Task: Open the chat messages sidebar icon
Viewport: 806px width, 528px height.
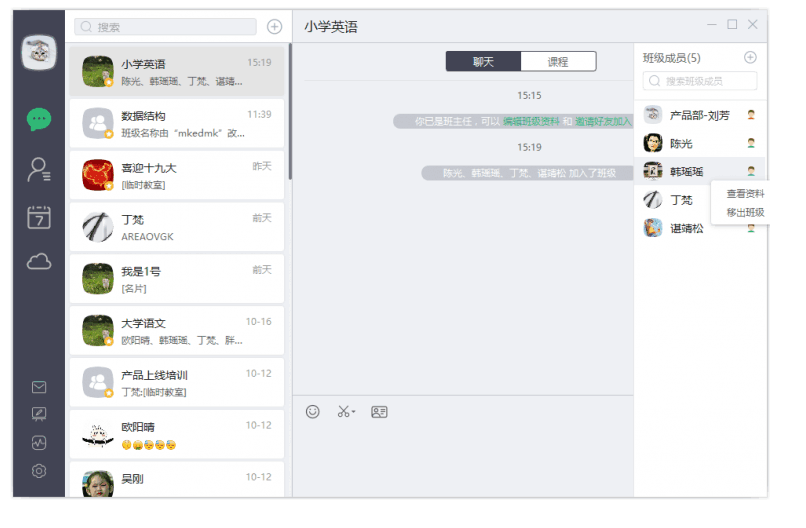Action: tap(39, 119)
